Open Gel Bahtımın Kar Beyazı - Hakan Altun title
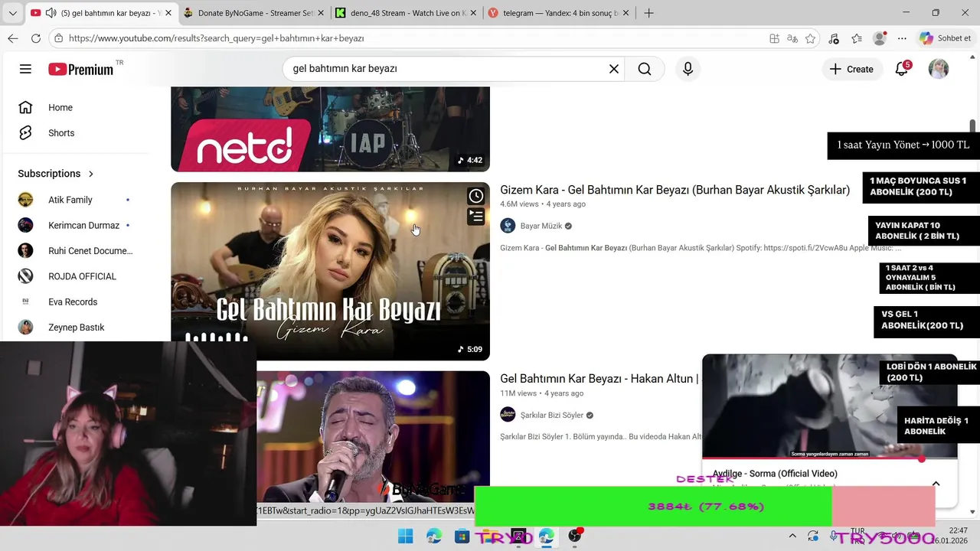980x551 pixels. click(599, 379)
